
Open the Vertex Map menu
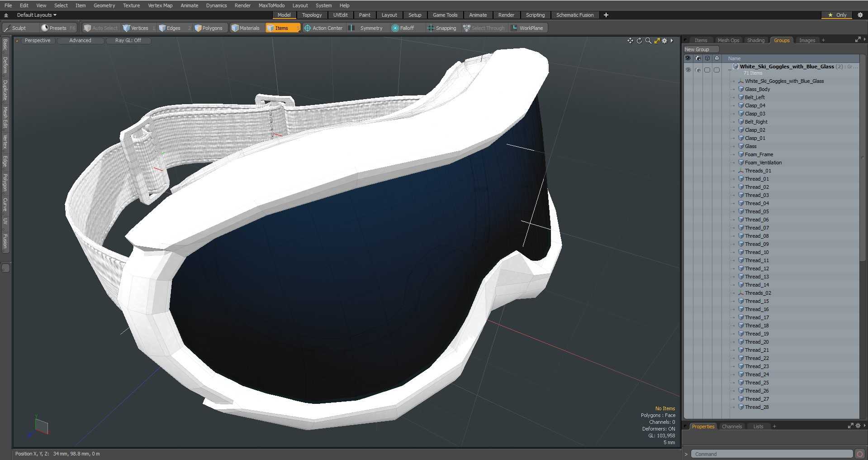[160, 5]
